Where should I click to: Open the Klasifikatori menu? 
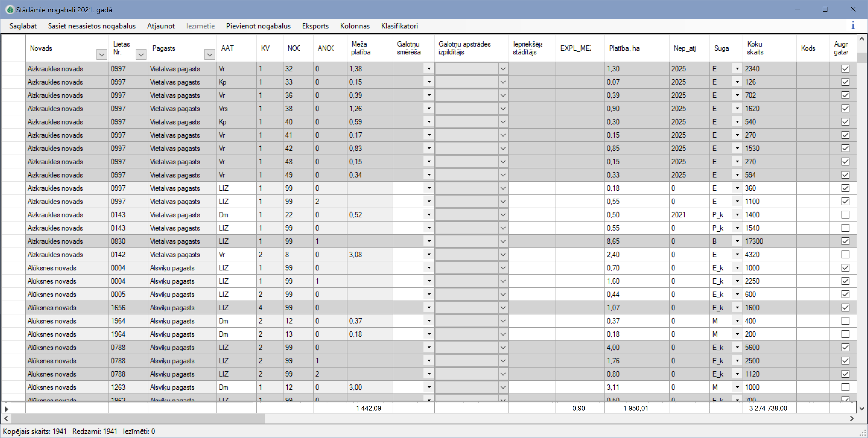pos(399,26)
